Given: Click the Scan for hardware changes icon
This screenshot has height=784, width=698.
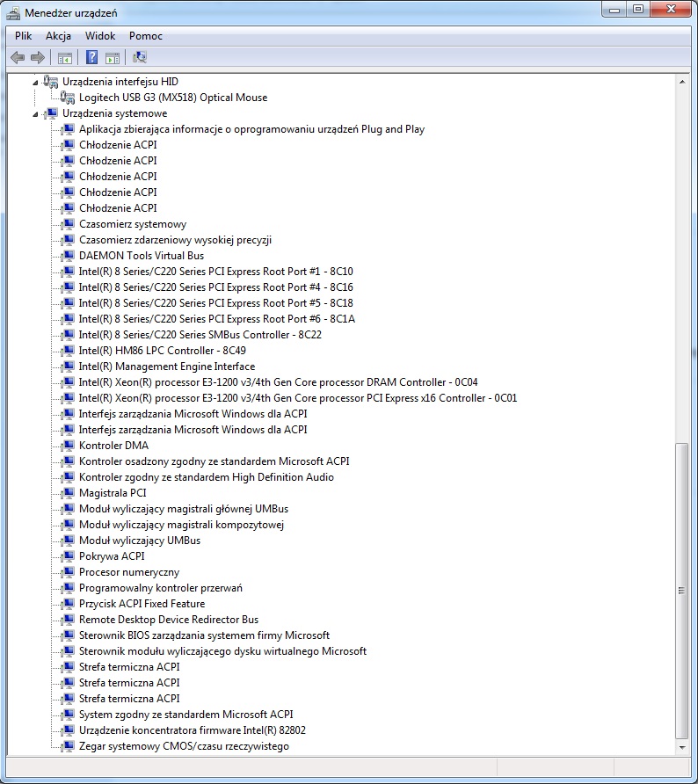Looking at the screenshot, I should pyautogui.click(x=140, y=57).
